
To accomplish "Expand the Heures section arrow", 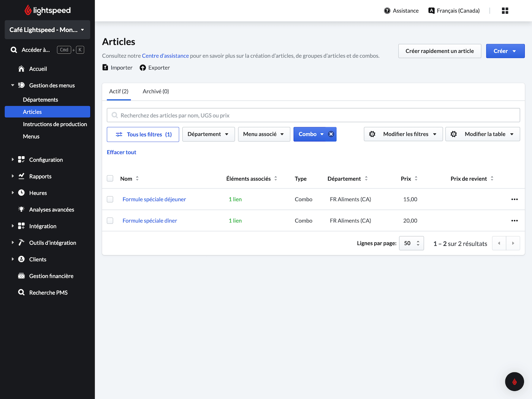I will point(13,193).
